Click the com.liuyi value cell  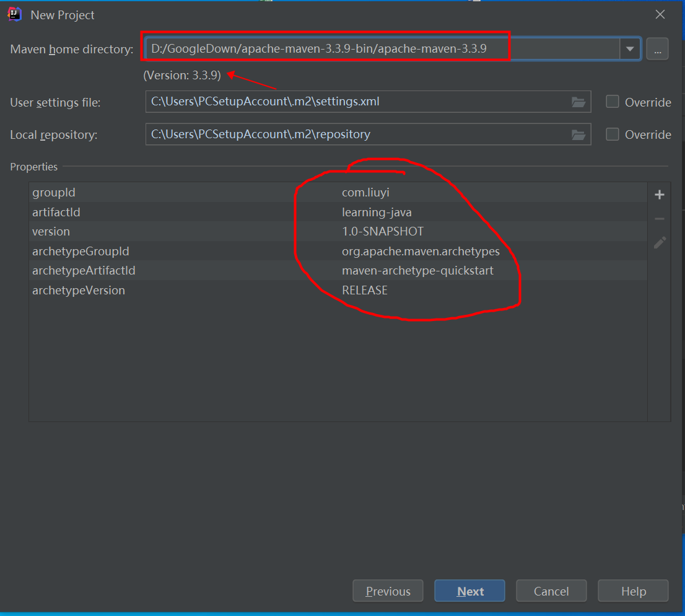[x=365, y=192]
